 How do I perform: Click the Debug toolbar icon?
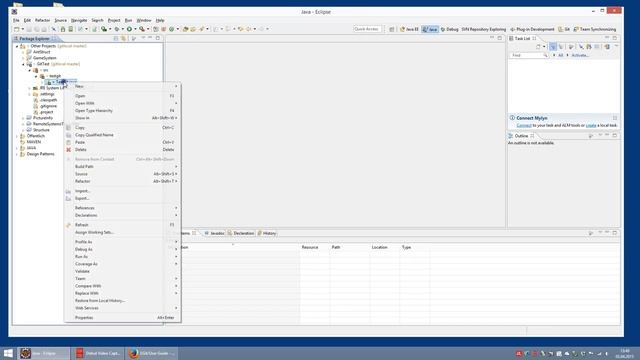click(117, 29)
